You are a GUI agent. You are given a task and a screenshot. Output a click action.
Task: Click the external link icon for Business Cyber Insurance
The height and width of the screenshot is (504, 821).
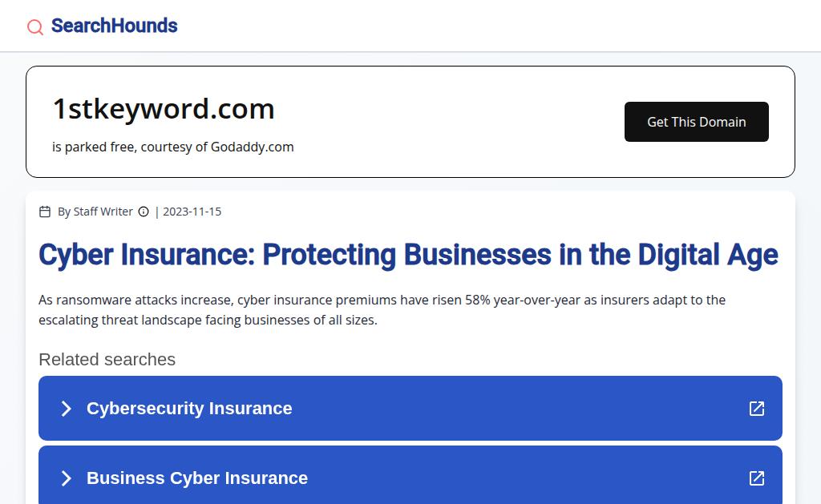pos(756,478)
